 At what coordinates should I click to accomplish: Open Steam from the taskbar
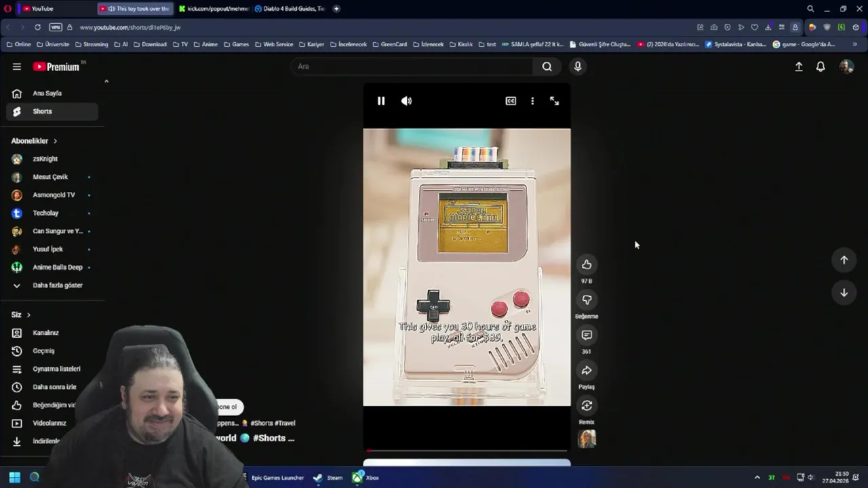tap(328, 478)
